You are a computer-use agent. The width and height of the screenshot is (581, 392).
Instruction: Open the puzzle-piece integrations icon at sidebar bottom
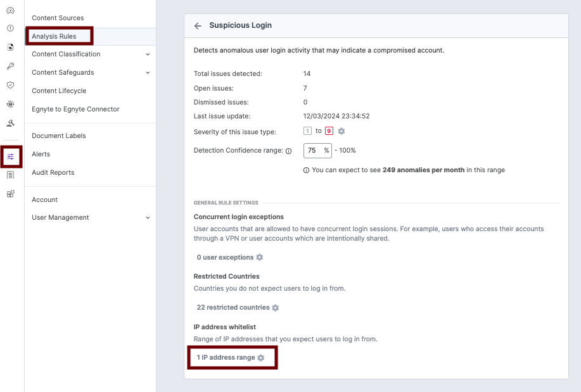pyautogui.click(x=10, y=193)
